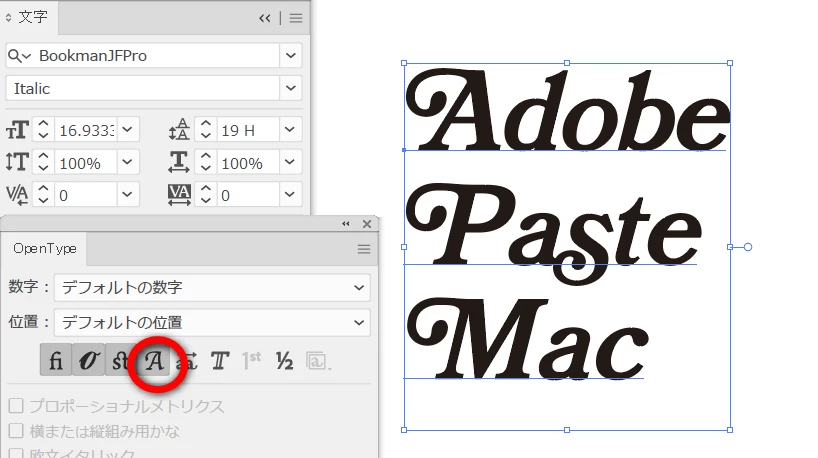This screenshot has width=818, height=458.
Task: Open tracking value dropdown
Action: tap(290, 195)
